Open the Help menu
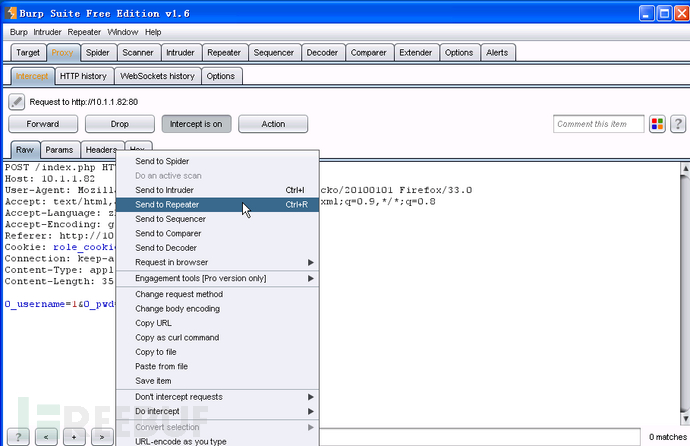Viewport: 690px width, 446px height. [153, 32]
